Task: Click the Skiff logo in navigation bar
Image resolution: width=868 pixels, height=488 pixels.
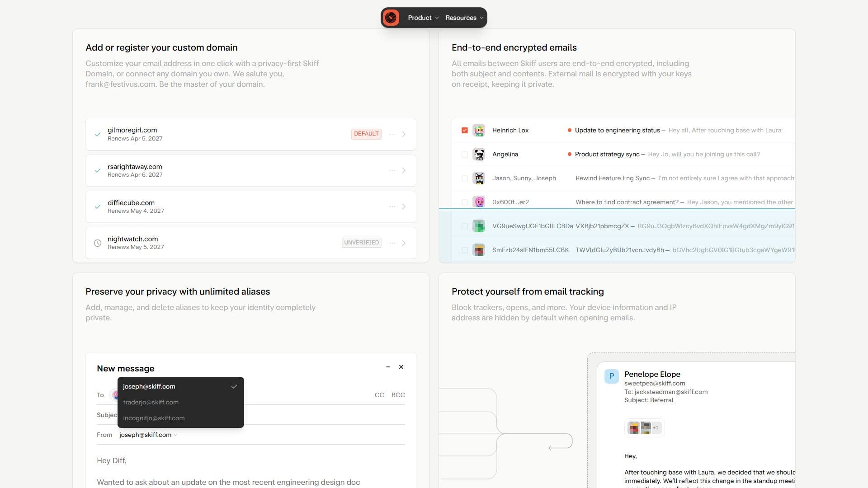Action: coord(391,18)
